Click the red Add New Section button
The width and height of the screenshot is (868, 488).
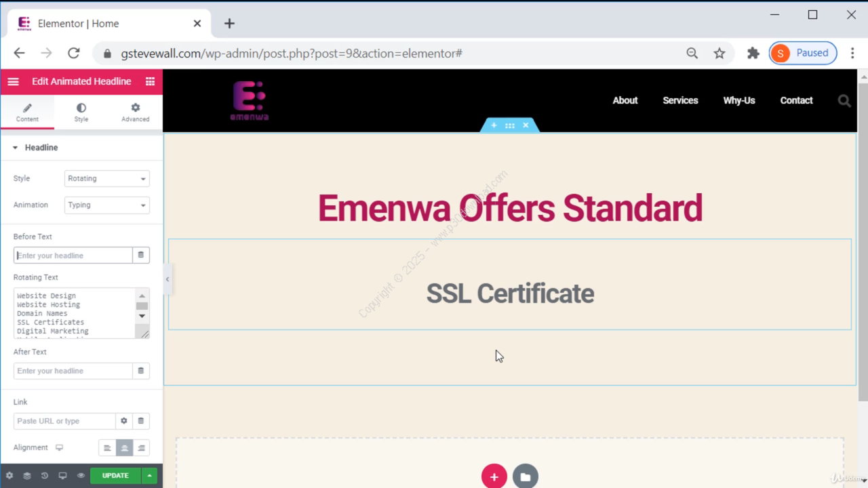(x=494, y=476)
